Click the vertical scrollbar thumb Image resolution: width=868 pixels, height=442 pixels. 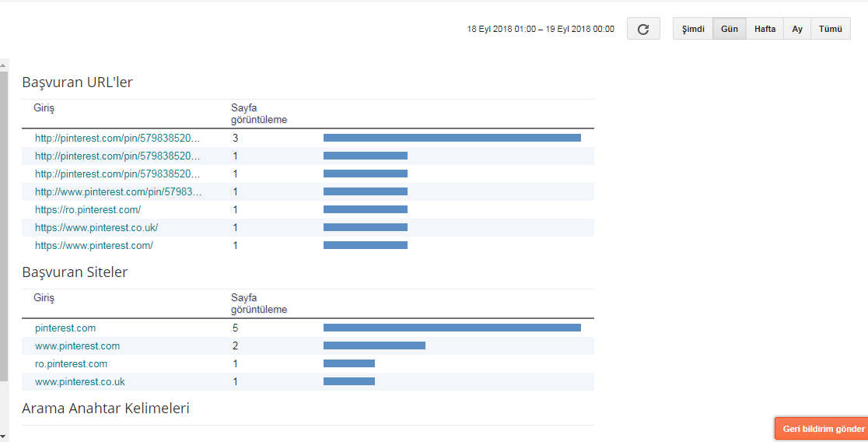pos(3,226)
